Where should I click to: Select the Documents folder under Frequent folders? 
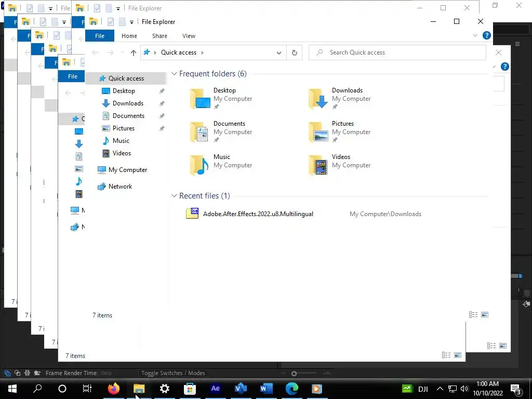[222, 131]
